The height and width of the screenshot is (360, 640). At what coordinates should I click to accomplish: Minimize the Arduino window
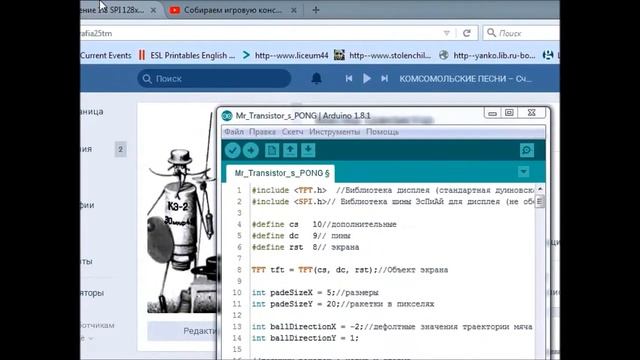(492, 113)
